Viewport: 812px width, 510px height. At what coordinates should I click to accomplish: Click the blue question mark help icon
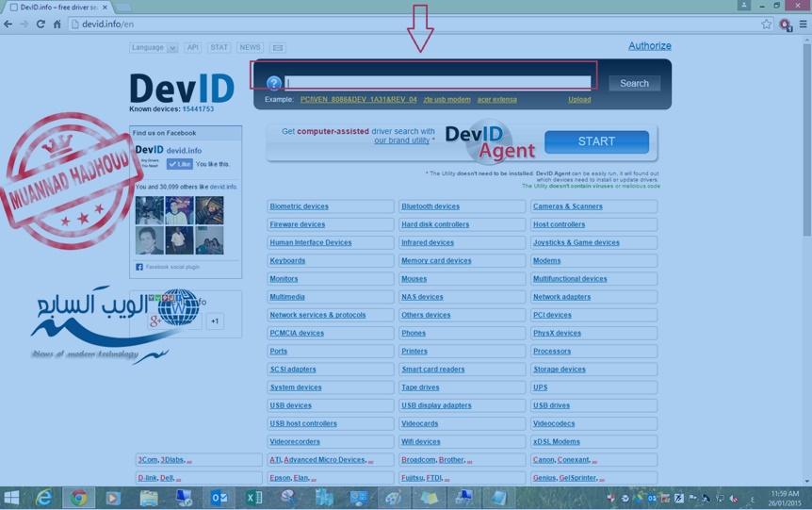274,83
